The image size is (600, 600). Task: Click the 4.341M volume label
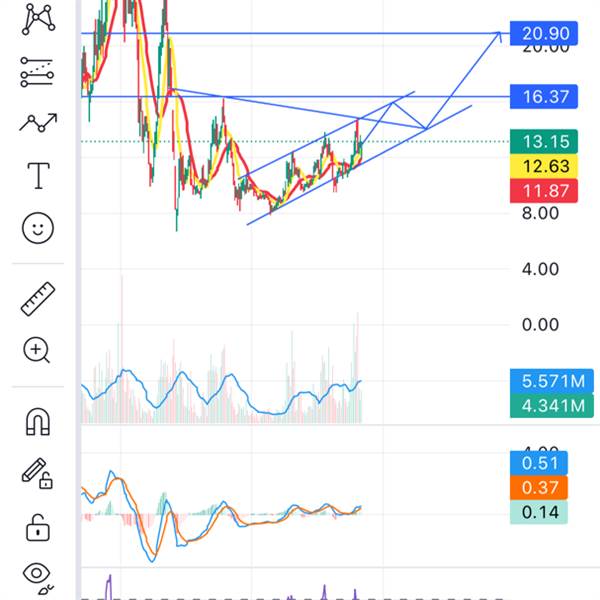click(552, 406)
